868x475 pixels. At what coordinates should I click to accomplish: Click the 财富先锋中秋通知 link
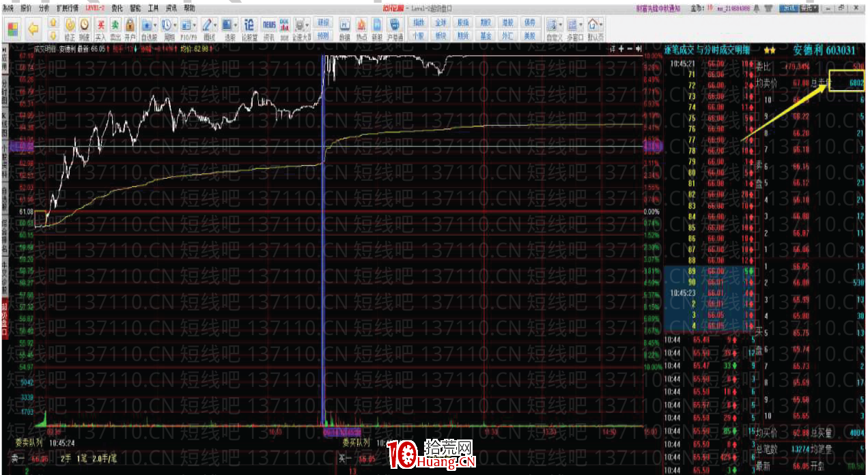[658, 8]
